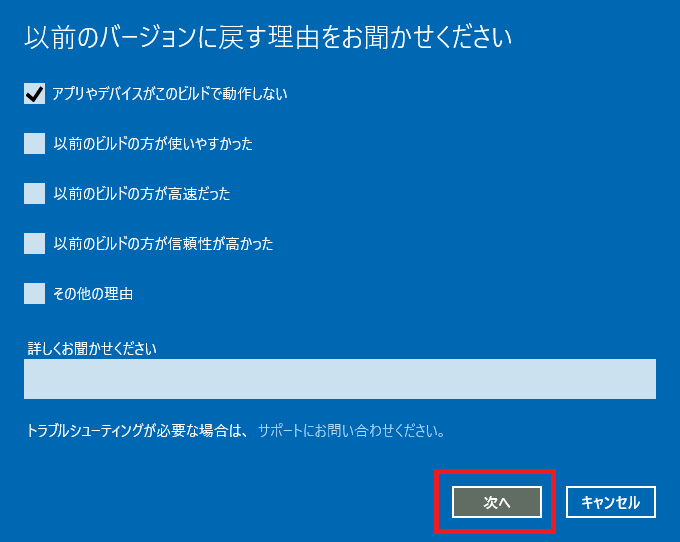Remove the black checkmark from the first option

point(34,94)
